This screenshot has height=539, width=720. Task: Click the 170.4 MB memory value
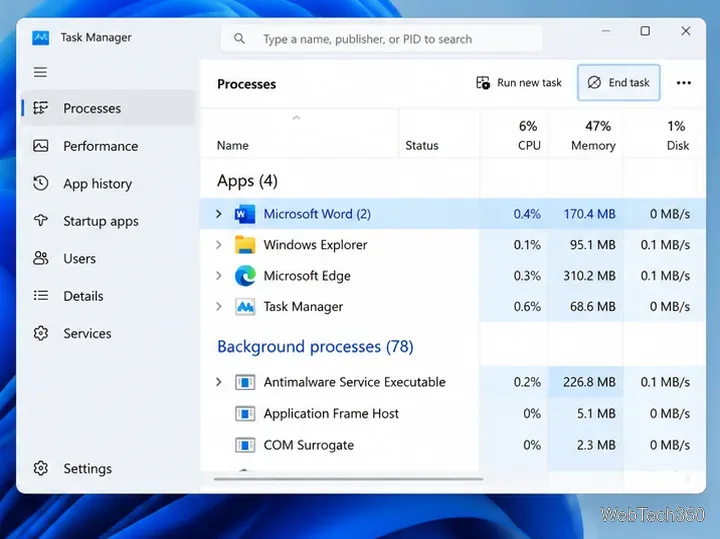[x=589, y=214]
